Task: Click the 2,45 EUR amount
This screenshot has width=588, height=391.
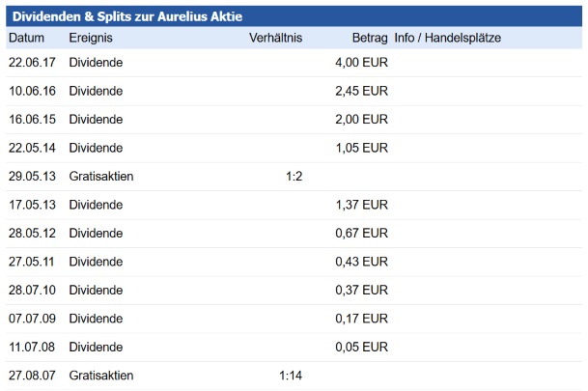Action: pos(361,92)
